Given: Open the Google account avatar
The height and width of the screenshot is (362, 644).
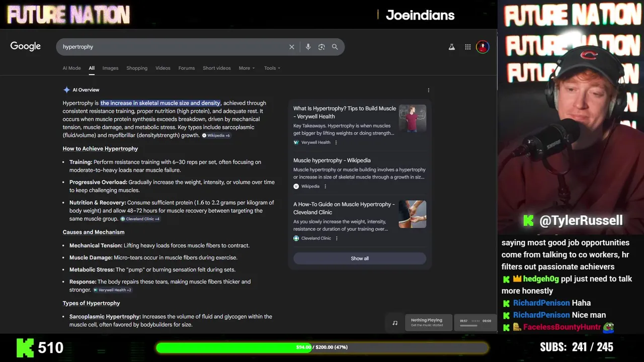Looking at the screenshot, I should click(482, 47).
